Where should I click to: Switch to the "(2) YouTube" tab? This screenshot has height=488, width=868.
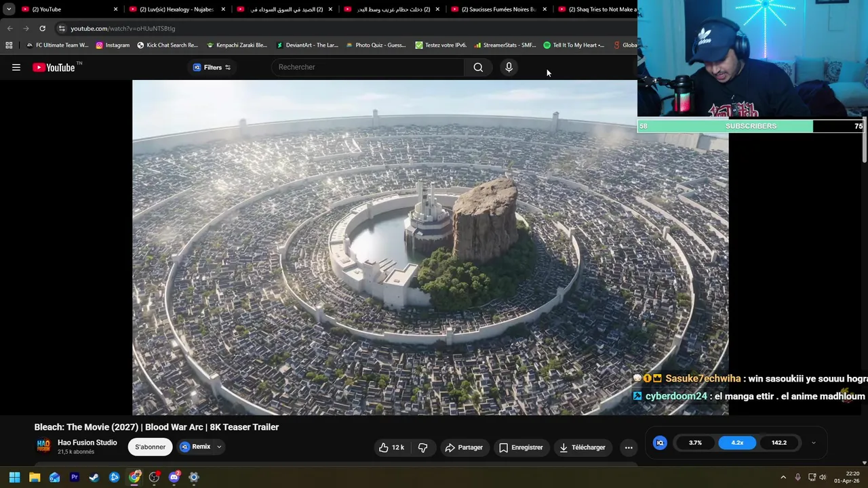pos(68,9)
